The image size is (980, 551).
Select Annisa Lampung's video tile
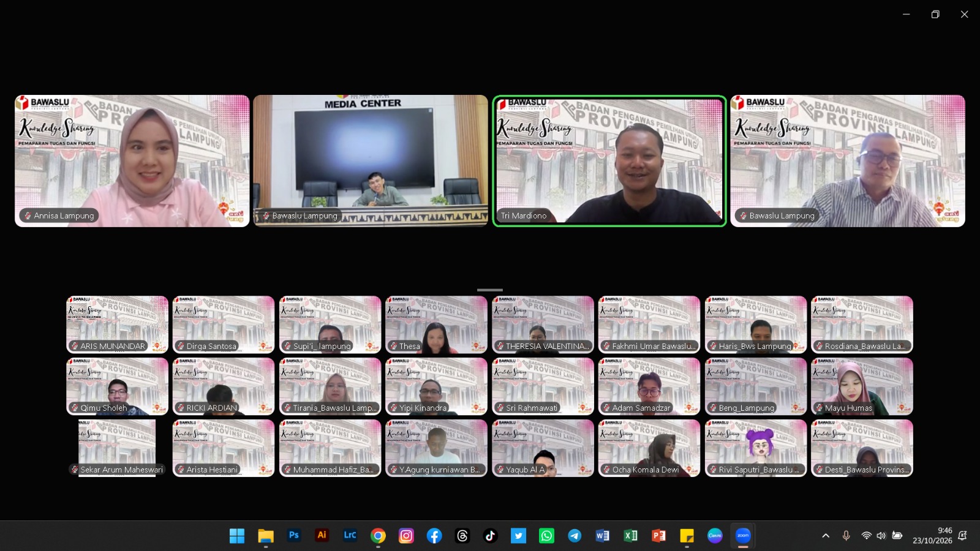pos(132,161)
